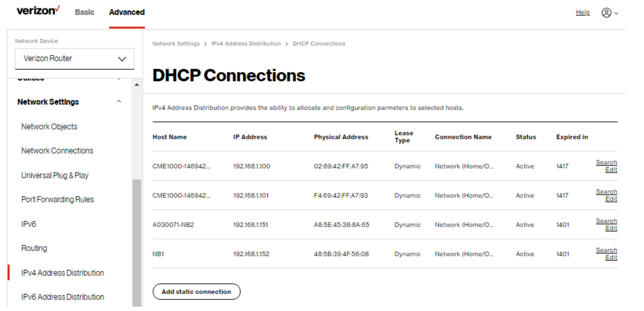Screen dimensions: 644x311
Task: Collapse the Network Settings section
Action: tap(119, 101)
